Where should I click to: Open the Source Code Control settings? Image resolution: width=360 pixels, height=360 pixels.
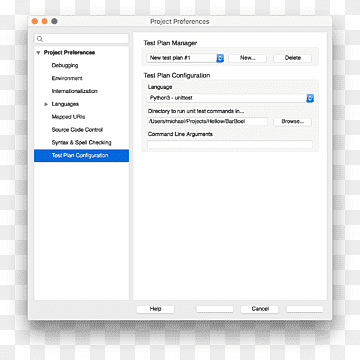(x=77, y=130)
